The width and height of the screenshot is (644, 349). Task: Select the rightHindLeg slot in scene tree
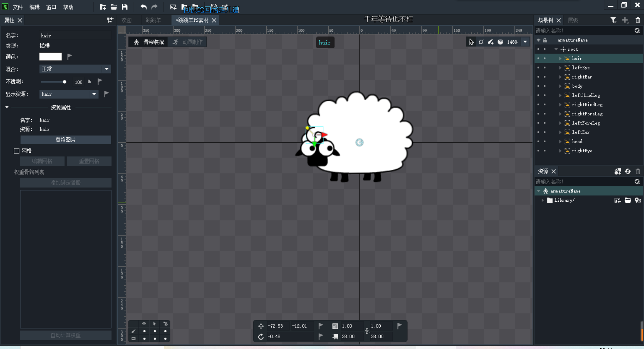point(587,105)
